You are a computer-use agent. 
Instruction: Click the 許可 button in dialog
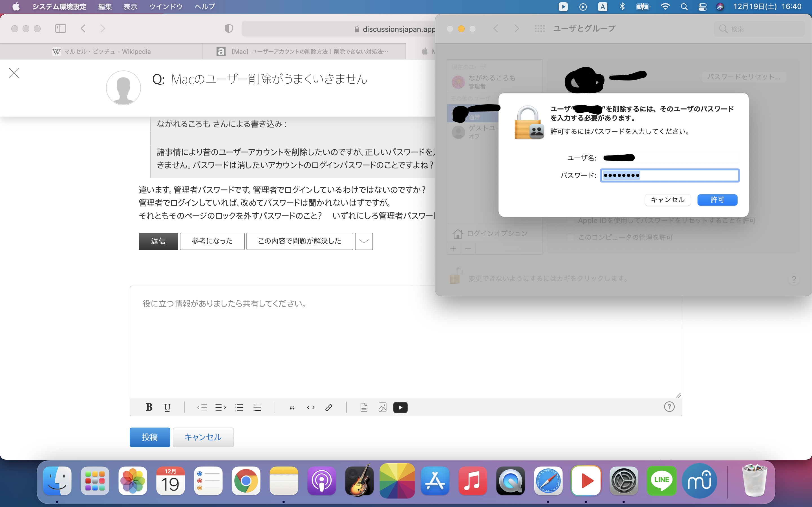point(717,200)
